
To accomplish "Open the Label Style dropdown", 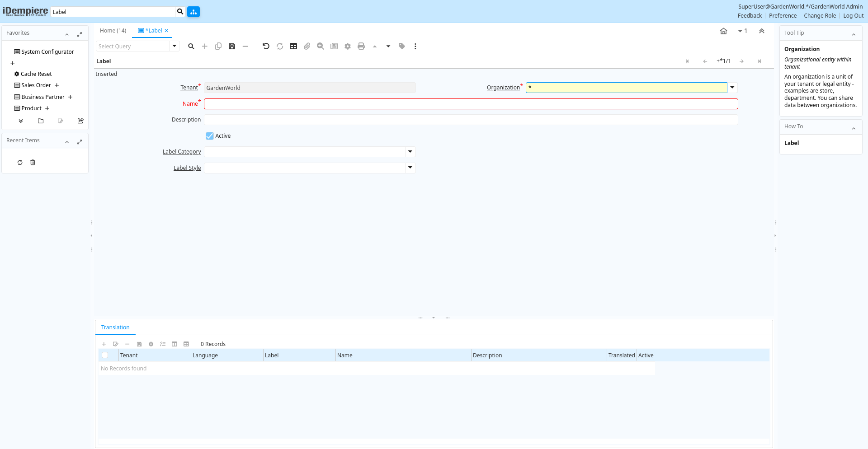I will click(x=410, y=168).
